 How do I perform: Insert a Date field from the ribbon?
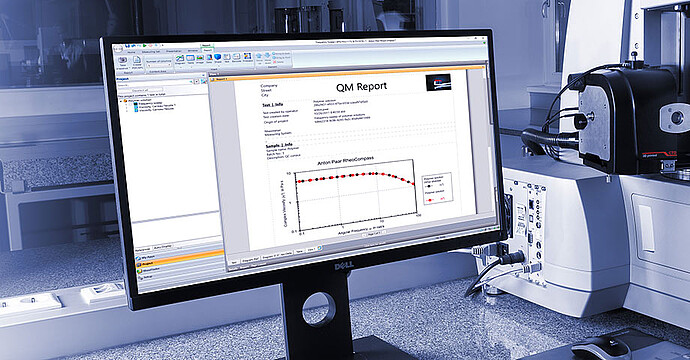(209, 57)
